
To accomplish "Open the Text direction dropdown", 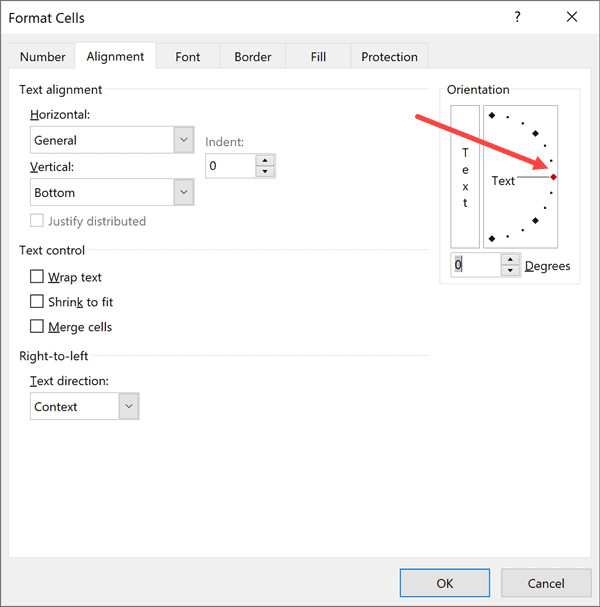I will pos(128,406).
